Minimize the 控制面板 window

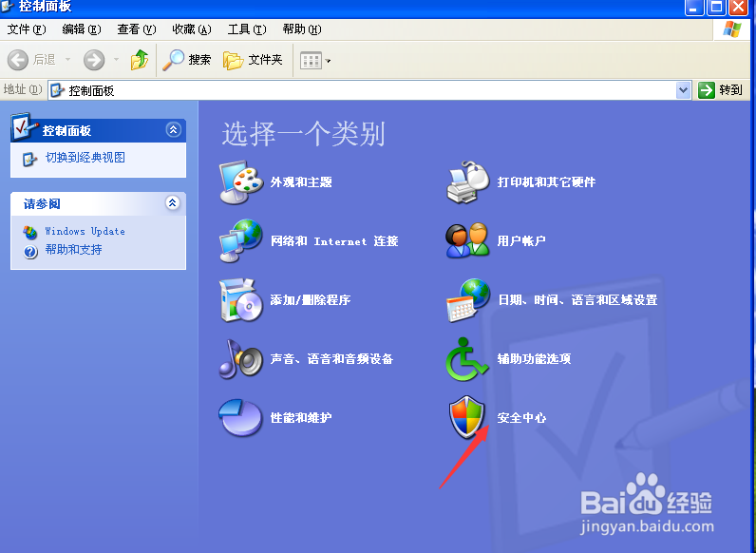pyautogui.click(x=694, y=8)
